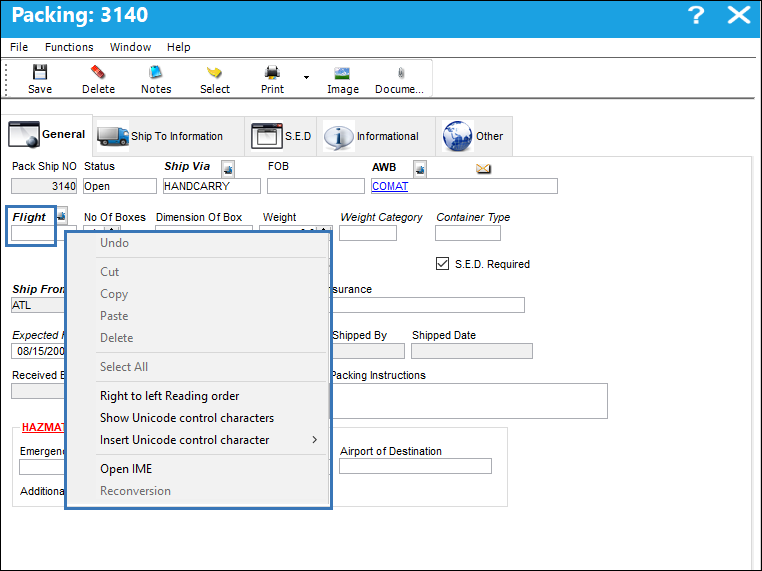Click the Insurance input field
This screenshot has width=762, height=571.
pos(428,305)
